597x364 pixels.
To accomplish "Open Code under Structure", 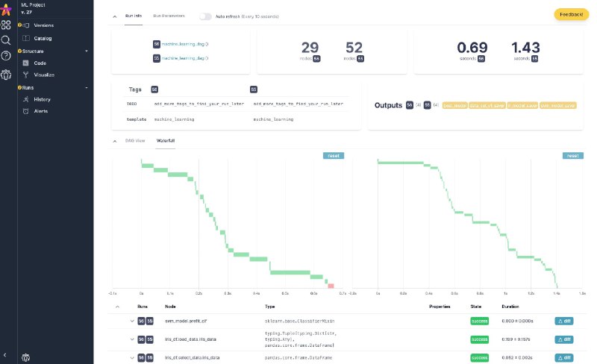I will coord(40,63).
